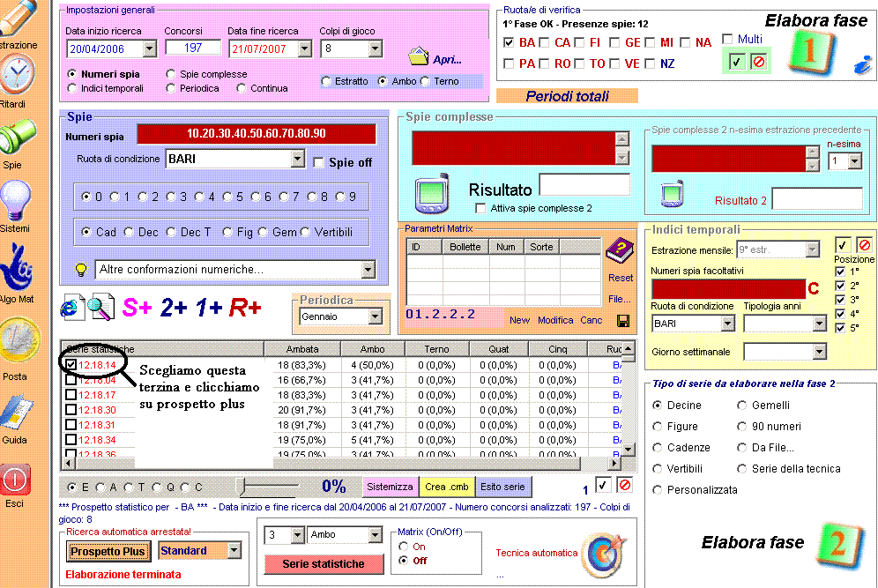878x588 pixels.
Task: Click Indici temporali green checkmark icon
Action: (843, 245)
